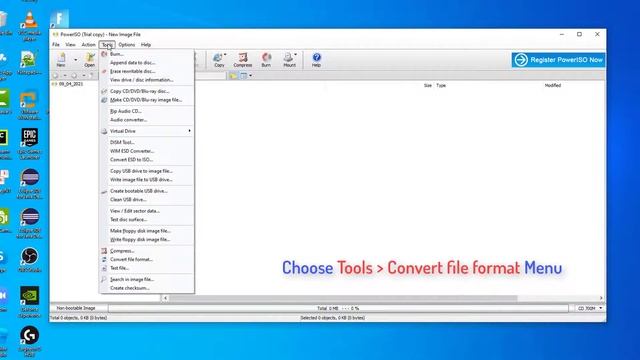The height and width of the screenshot is (360, 640).
Task: Click the Back navigation arrow icon
Action: click(x=56, y=76)
